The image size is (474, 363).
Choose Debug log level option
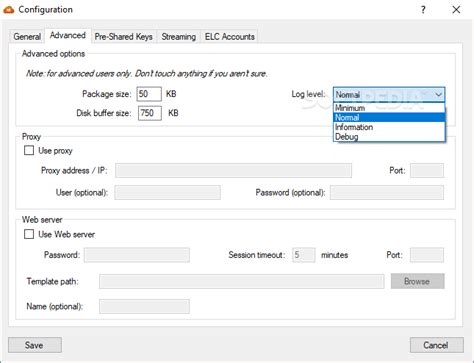click(389, 137)
